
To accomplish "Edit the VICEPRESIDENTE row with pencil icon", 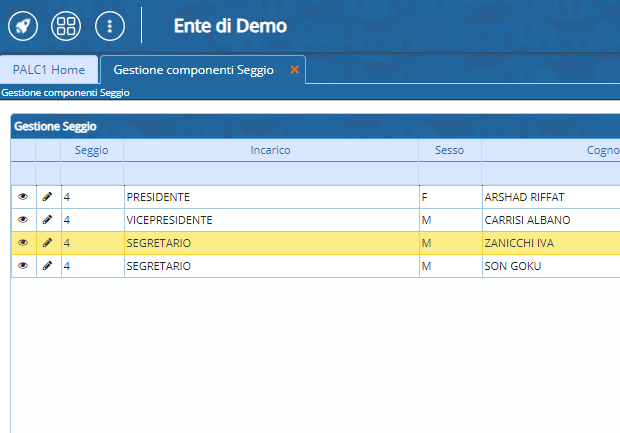I will 47,220.
